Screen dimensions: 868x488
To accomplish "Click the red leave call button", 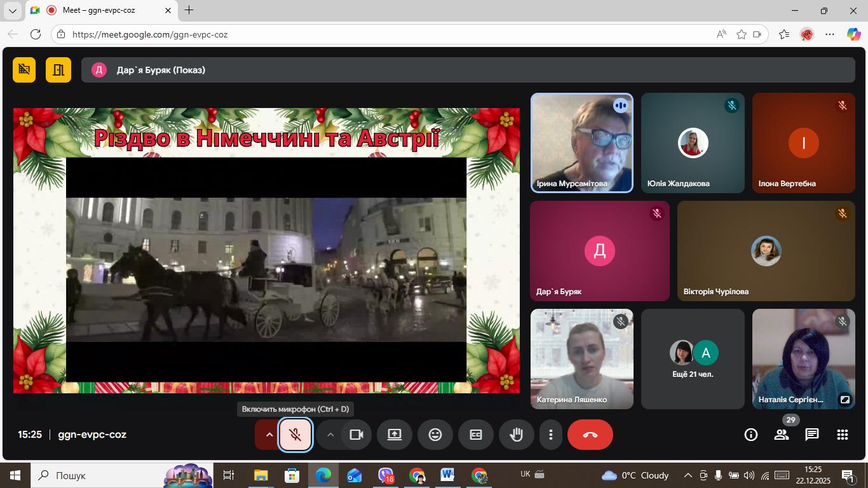I will click(x=590, y=435).
